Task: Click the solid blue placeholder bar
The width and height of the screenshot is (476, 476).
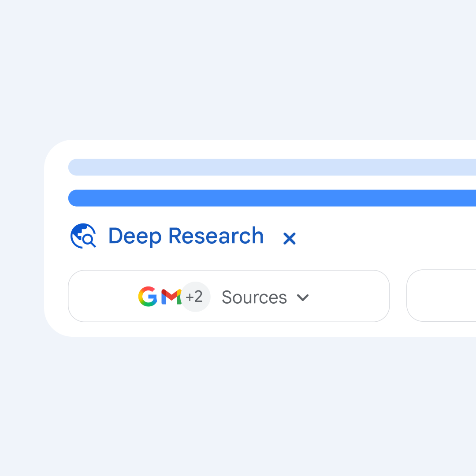Action: pyautogui.click(x=272, y=198)
